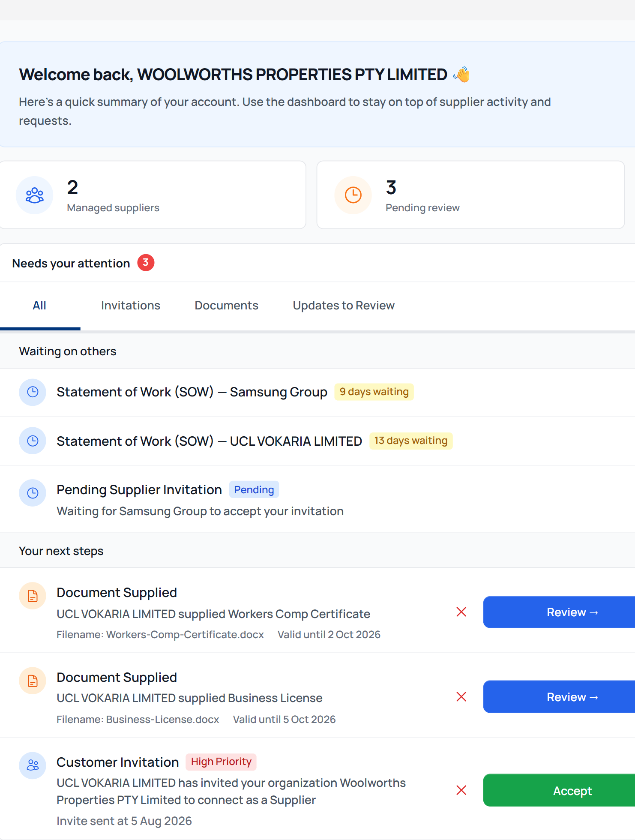Image resolution: width=635 pixels, height=840 pixels.
Task: Open the Managed suppliers card
Action: [153, 195]
